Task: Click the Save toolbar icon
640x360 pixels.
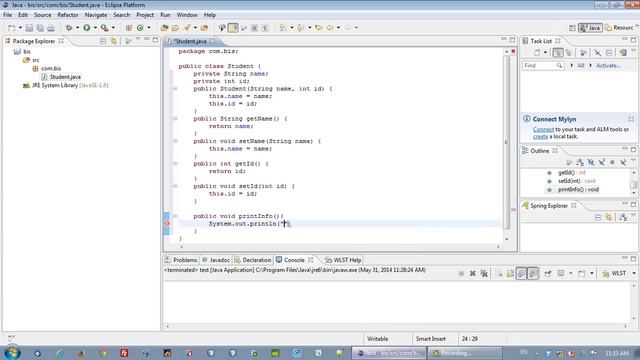Action: tap(29, 28)
